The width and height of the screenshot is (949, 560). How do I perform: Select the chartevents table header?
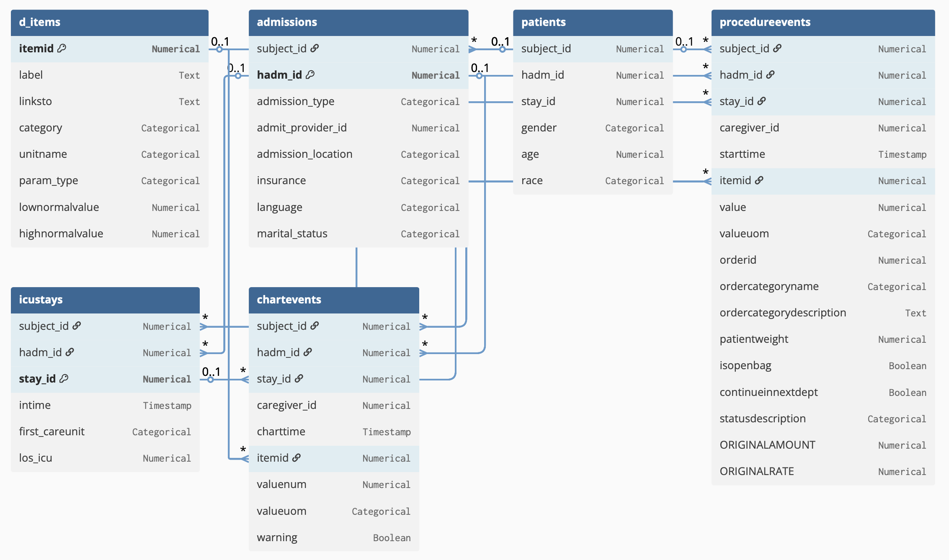coord(334,300)
